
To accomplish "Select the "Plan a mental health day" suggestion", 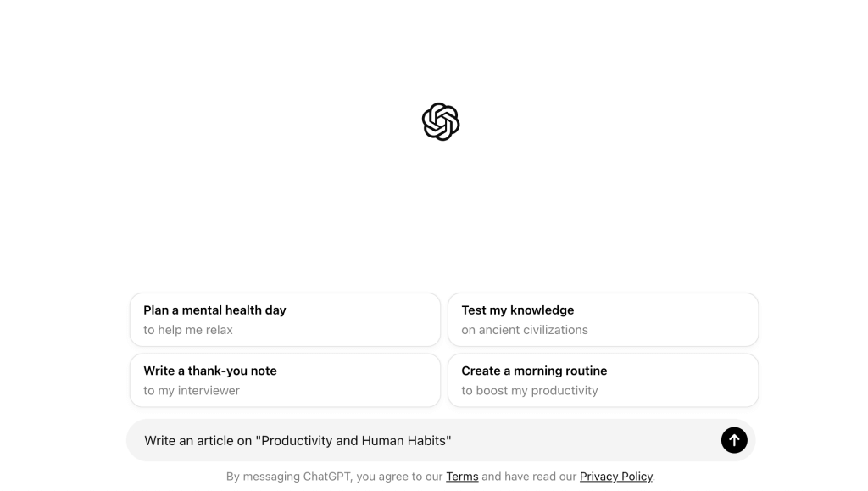I will [x=285, y=320].
